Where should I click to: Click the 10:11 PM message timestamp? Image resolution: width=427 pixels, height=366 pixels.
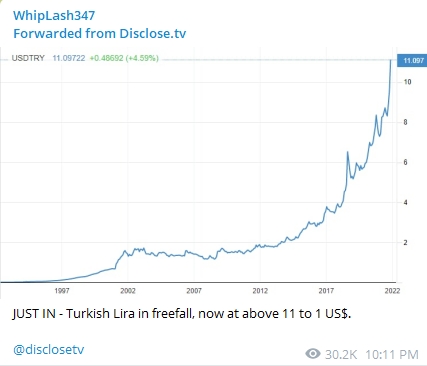tap(392, 354)
